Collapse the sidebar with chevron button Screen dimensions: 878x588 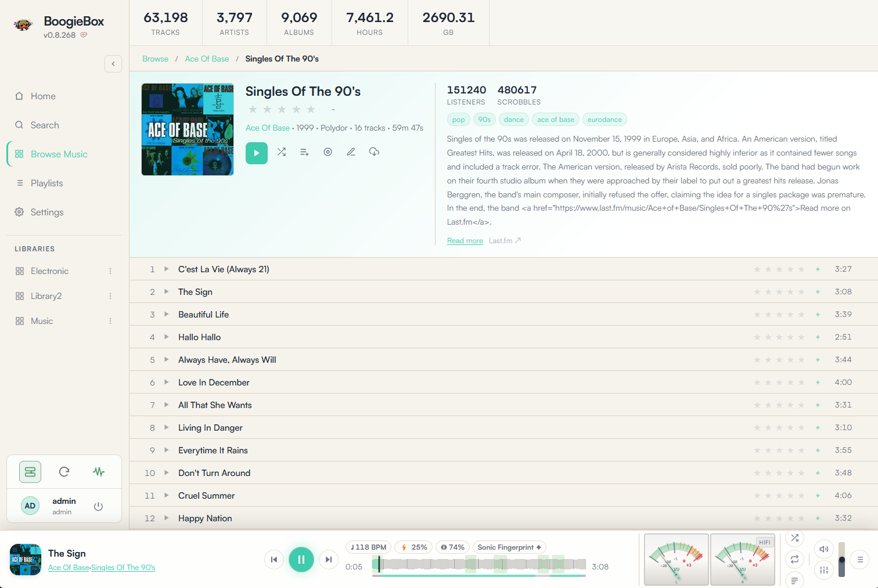(x=113, y=64)
